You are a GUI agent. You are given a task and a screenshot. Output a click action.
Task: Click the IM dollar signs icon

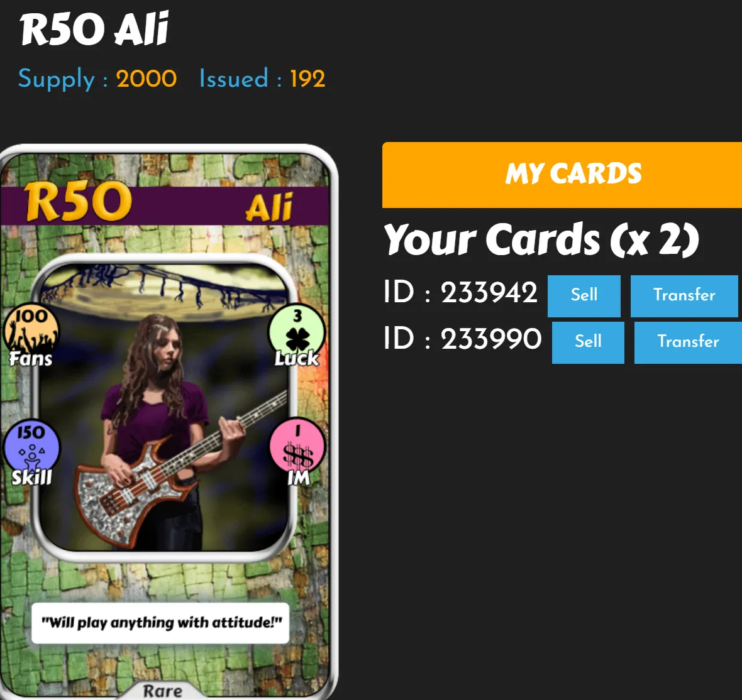298,456
